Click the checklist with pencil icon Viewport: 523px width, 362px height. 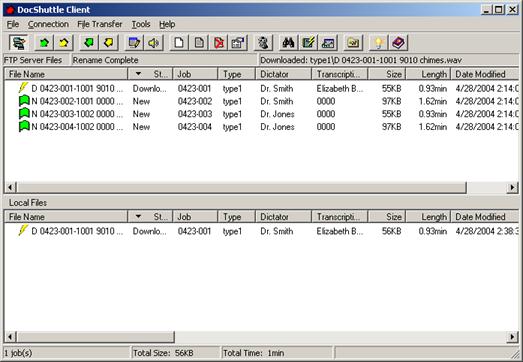click(x=308, y=43)
